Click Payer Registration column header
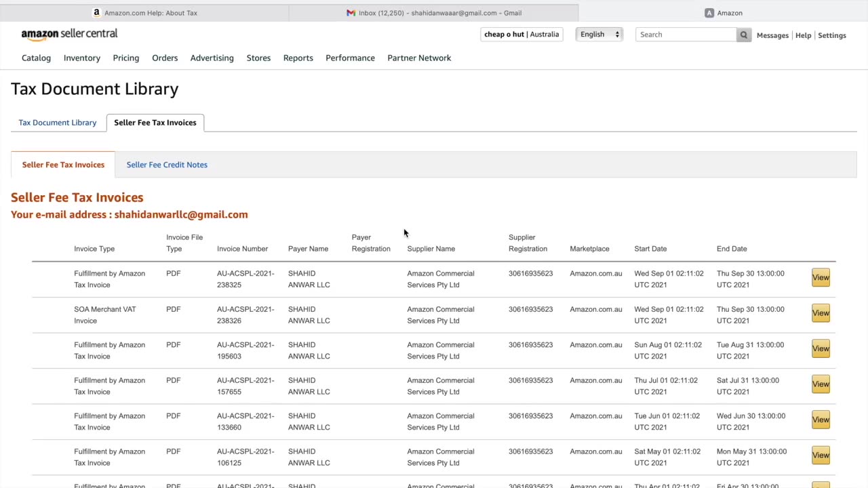Screen dimensions: 868x488 (x=371, y=243)
